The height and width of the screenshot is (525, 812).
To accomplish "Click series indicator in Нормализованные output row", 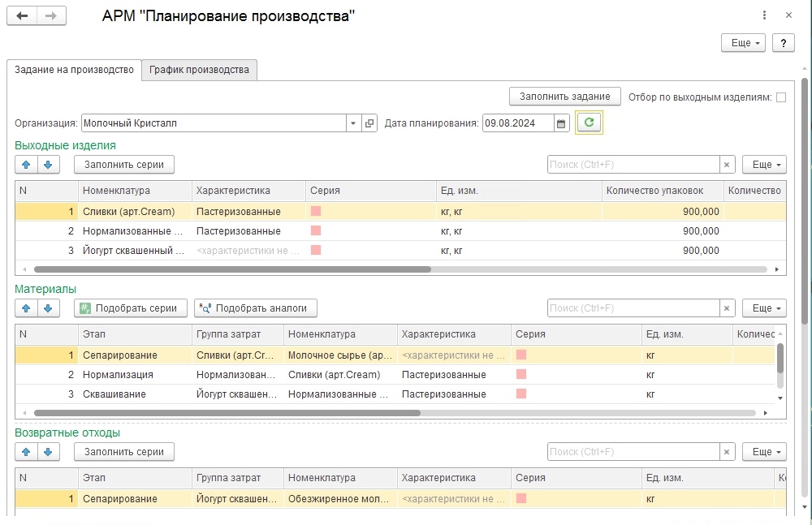I will 316,230.
